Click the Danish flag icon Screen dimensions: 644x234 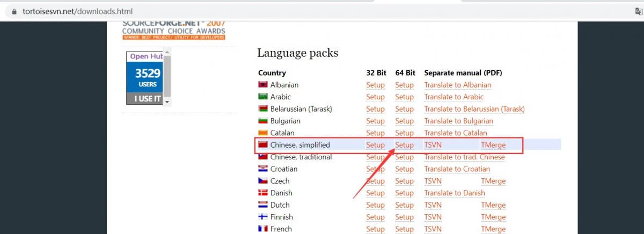pos(263,193)
